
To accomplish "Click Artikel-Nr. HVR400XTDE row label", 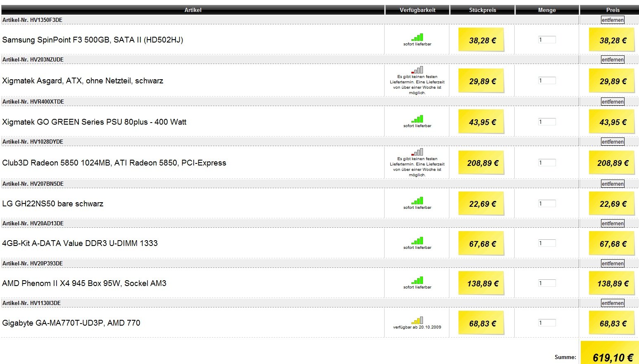I will pos(33,102).
